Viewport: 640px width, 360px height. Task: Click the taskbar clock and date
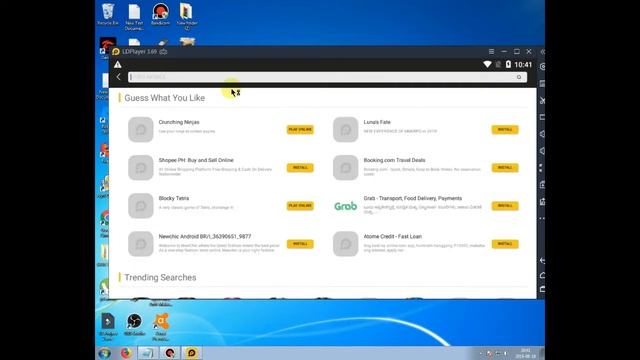(x=526, y=353)
